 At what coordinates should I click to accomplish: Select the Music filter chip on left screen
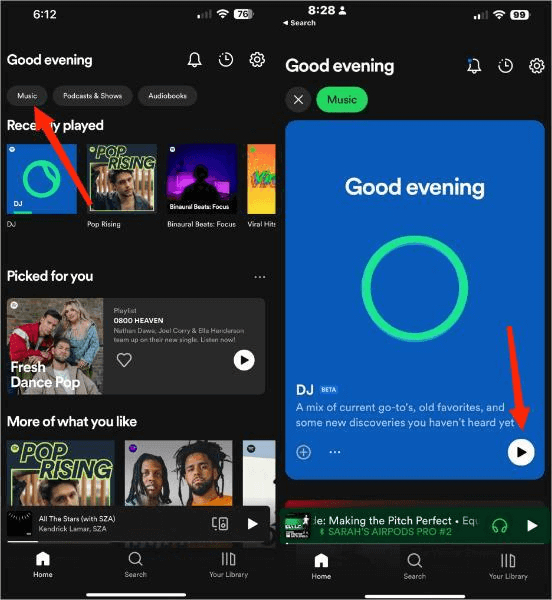[x=27, y=96]
